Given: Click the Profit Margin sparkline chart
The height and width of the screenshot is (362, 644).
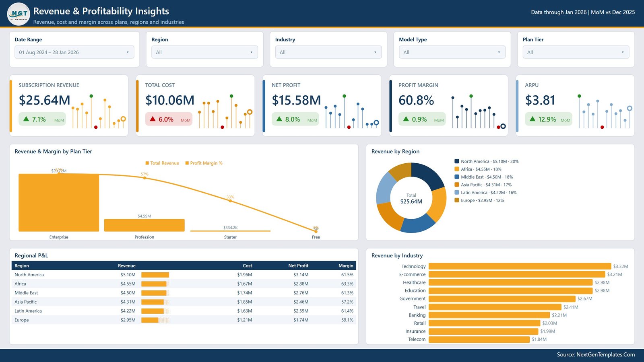Looking at the screenshot, I should pos(479,111).
